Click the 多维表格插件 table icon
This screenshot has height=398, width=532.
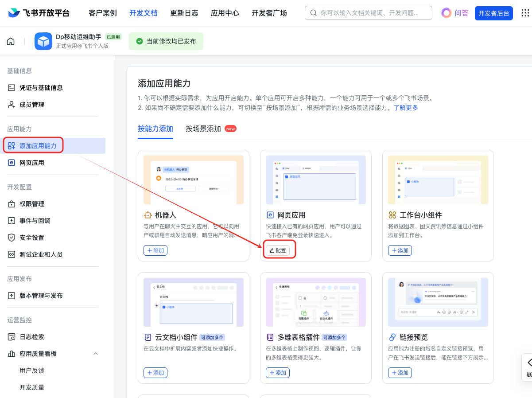click(270, 337)
